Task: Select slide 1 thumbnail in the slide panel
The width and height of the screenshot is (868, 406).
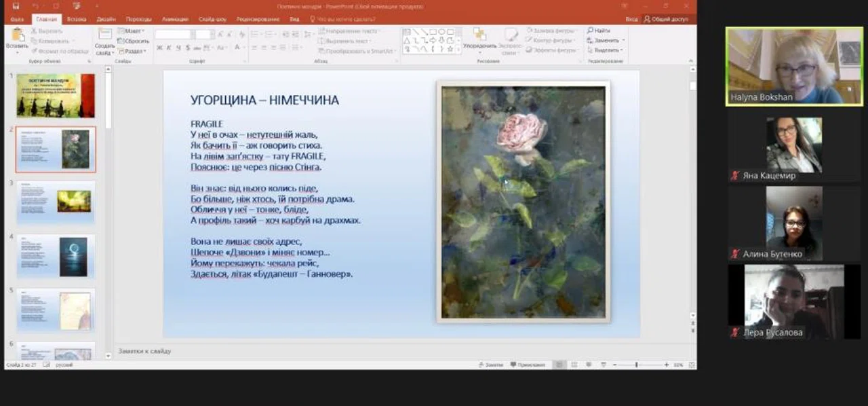Action: (56, 96)
